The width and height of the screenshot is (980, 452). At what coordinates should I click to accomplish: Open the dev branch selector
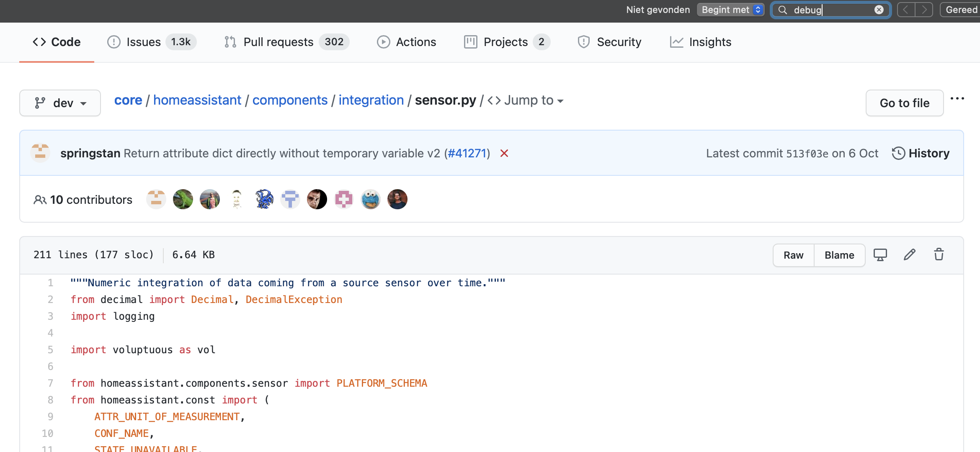coord(60,103)
